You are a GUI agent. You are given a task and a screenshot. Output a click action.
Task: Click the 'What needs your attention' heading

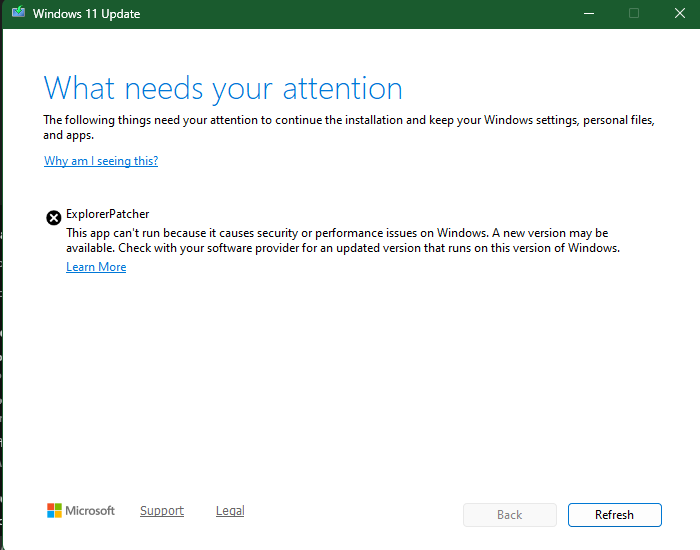coord(223,89)
